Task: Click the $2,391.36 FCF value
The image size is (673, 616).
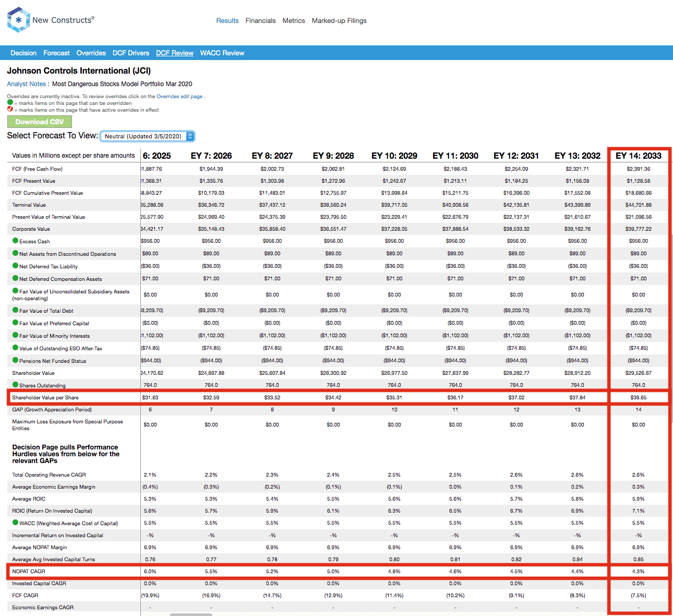Action: click(639, 169)
